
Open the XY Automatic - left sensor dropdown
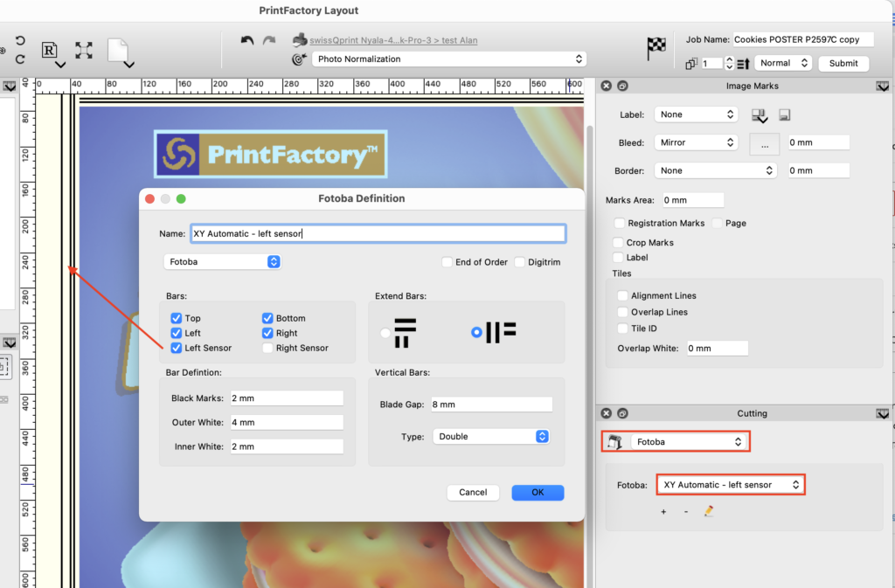(x=731, y=485)
